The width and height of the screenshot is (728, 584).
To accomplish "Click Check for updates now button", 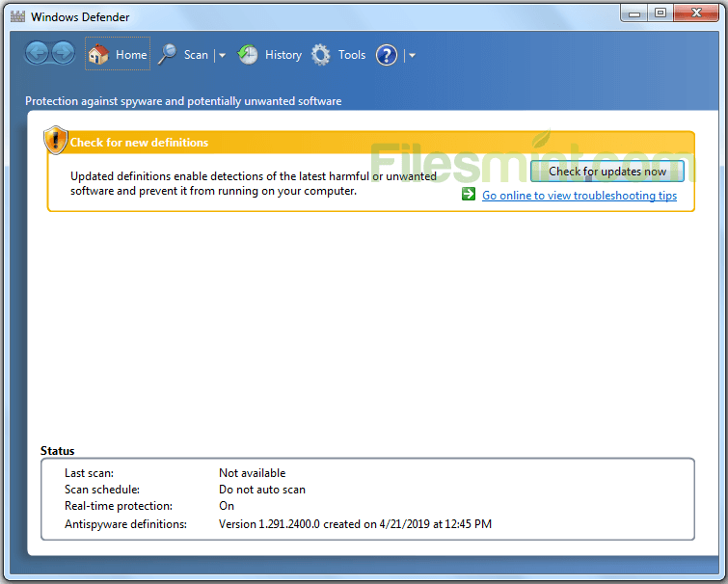I will pyautogui.click(x=607, y=172).
